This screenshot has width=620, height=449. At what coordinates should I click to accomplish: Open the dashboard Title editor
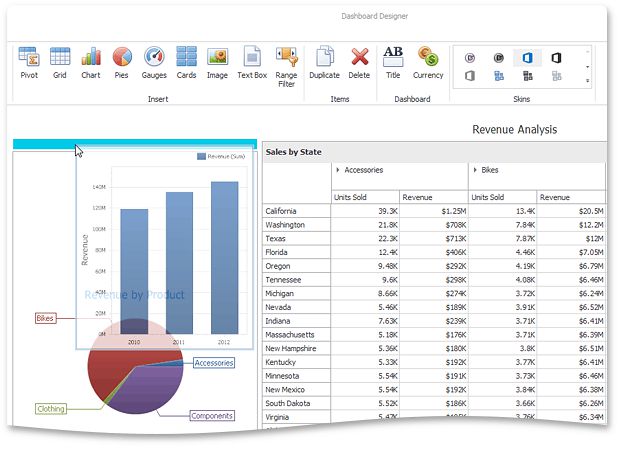coord(393,62)
